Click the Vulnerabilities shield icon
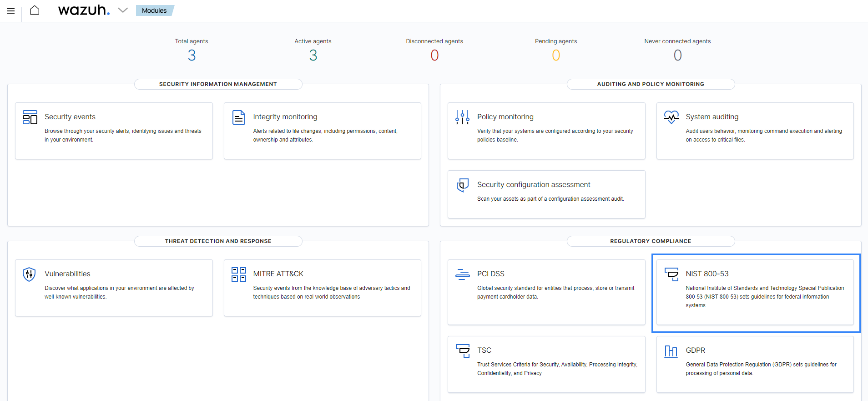This screenshot has width=868, height=401. (x=29, y=274)
